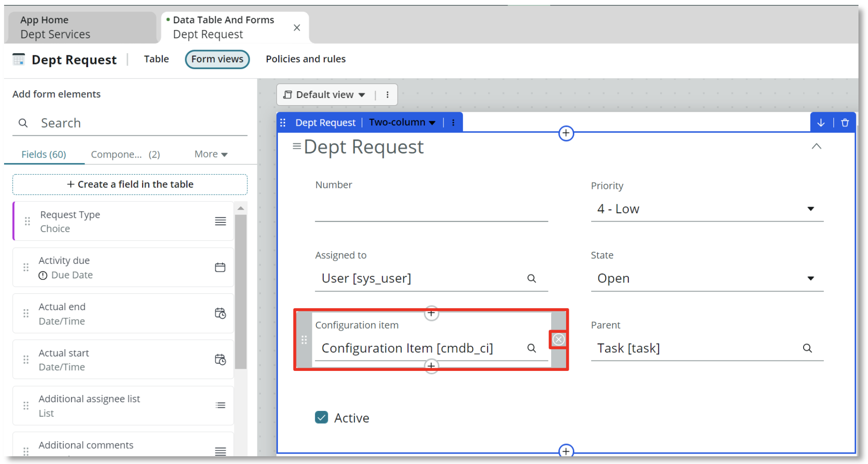This screenshot has width=868, height=464.
Task: Click the lookup icon in Assigned to field
Action: (x=532, y=278)
